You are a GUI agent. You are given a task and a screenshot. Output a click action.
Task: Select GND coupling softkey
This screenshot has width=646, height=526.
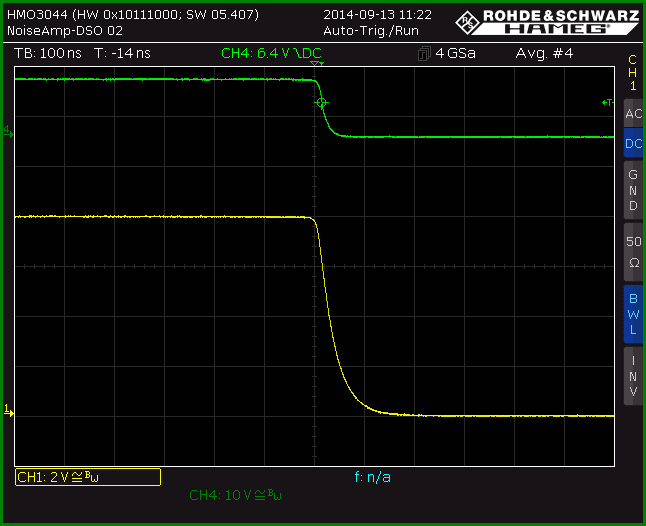633,190
